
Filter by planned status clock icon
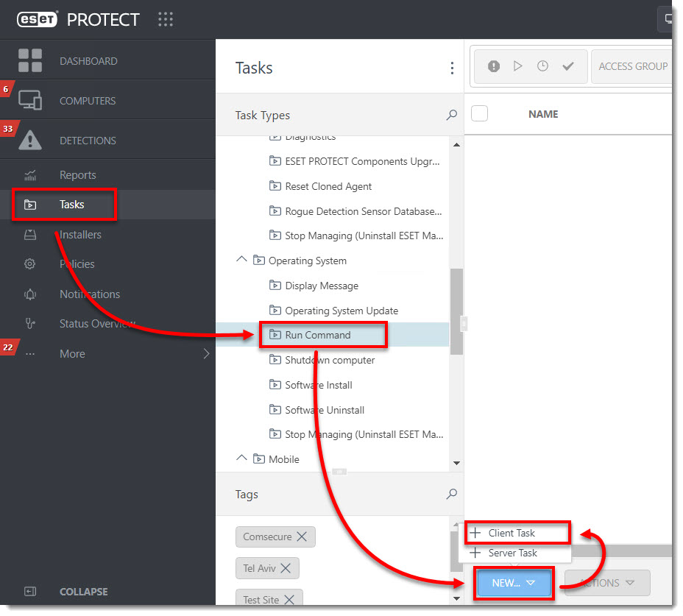(542, 66)
